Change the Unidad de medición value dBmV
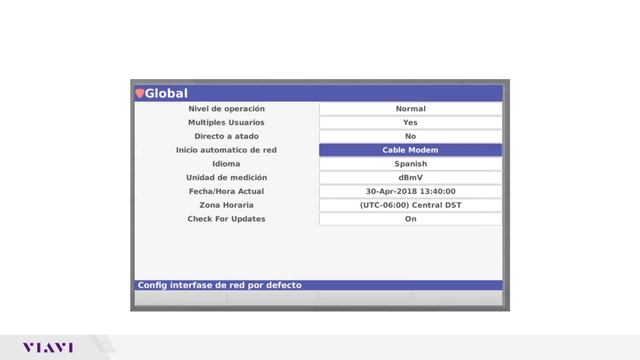 [x=410, y=178]
